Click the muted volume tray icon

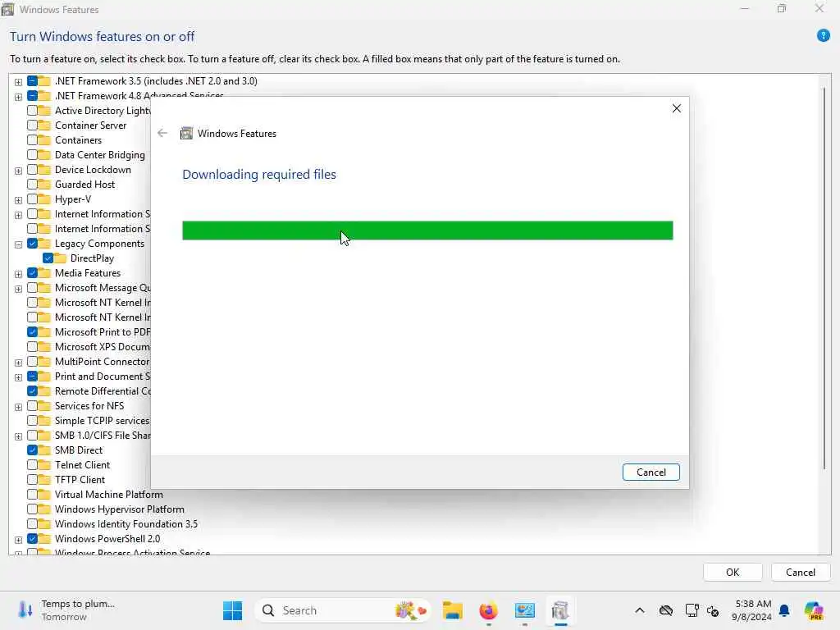(x=713, y=610)
